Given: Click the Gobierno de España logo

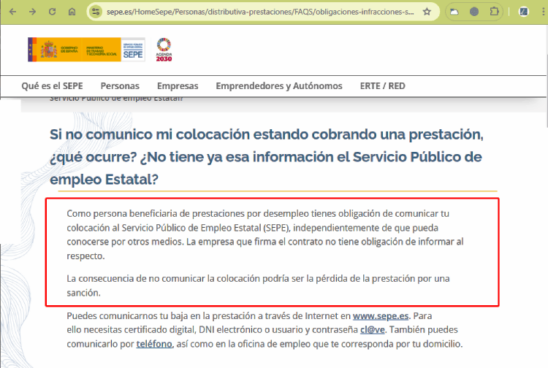Looking at the screenshot, I should click(74, 50).
